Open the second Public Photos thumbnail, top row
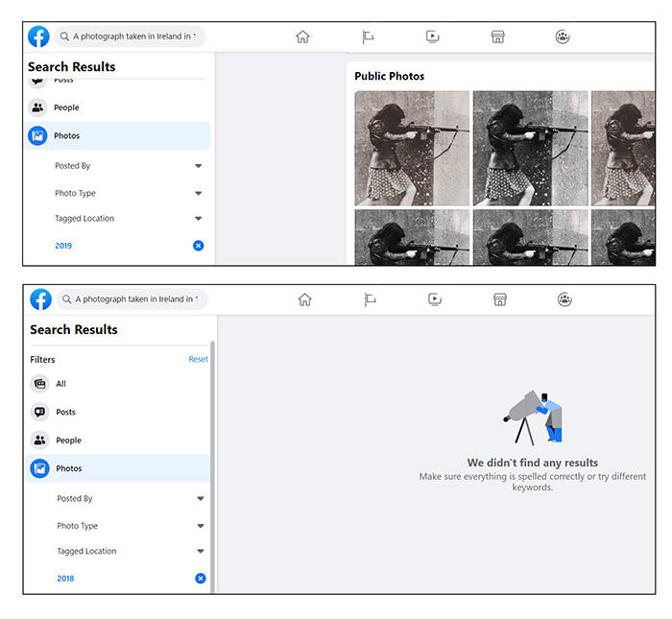The width and height of the screenshot is (672, 619). click(531, 148)
